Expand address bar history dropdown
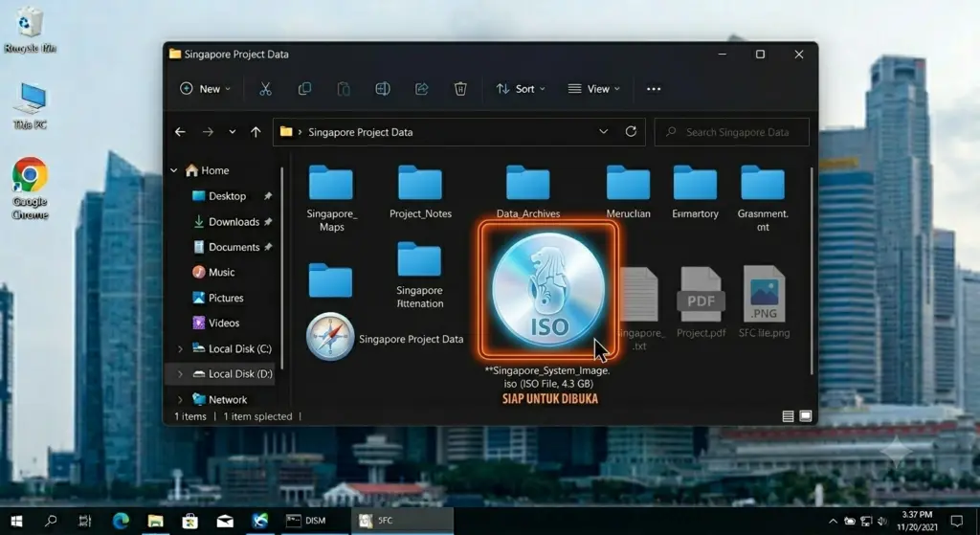The image size is (980, 535). [x=603, y=131]
